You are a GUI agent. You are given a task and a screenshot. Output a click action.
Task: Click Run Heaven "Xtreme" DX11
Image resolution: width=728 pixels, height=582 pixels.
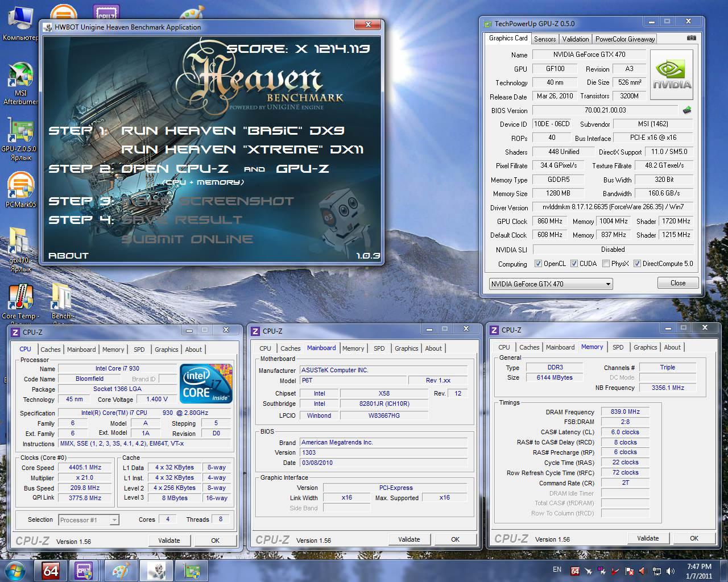click(242, 149)
